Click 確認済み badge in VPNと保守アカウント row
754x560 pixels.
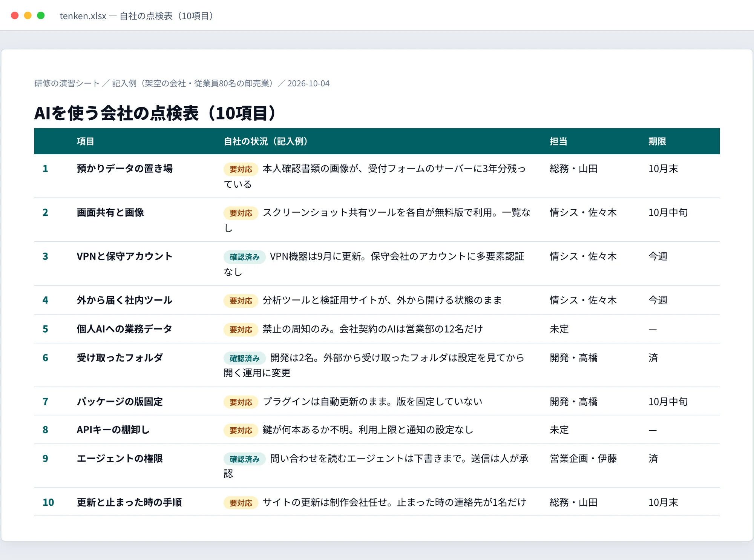(x=244, y=257)
